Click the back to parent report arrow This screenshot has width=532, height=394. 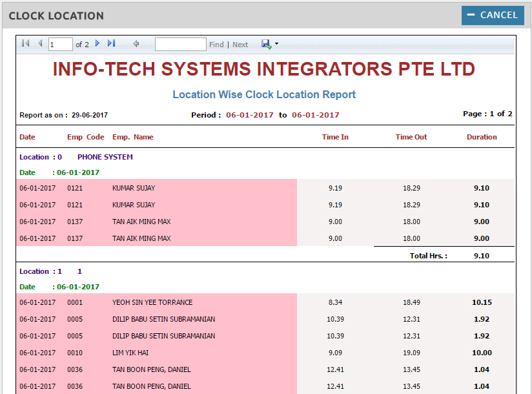136,44
